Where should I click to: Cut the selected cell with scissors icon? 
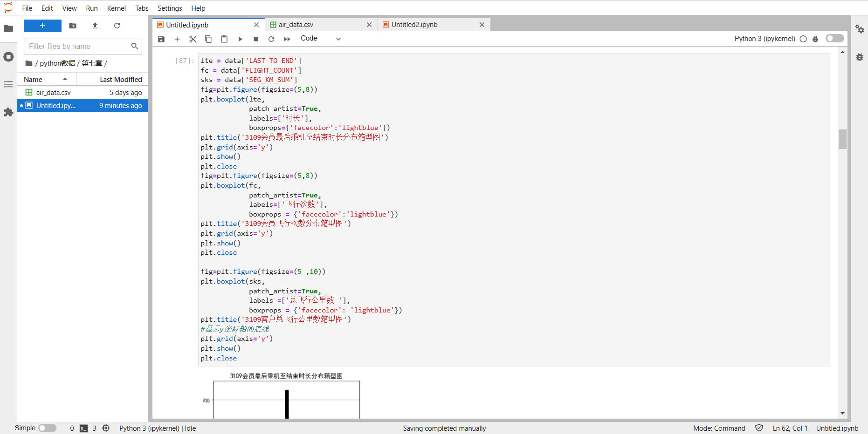pyautogui.click(x=193, y=39)
